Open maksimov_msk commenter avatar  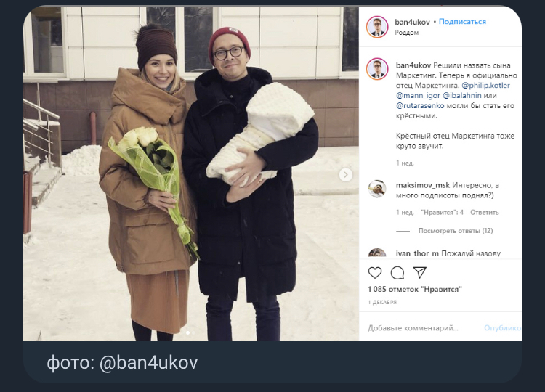coord(377,189)
